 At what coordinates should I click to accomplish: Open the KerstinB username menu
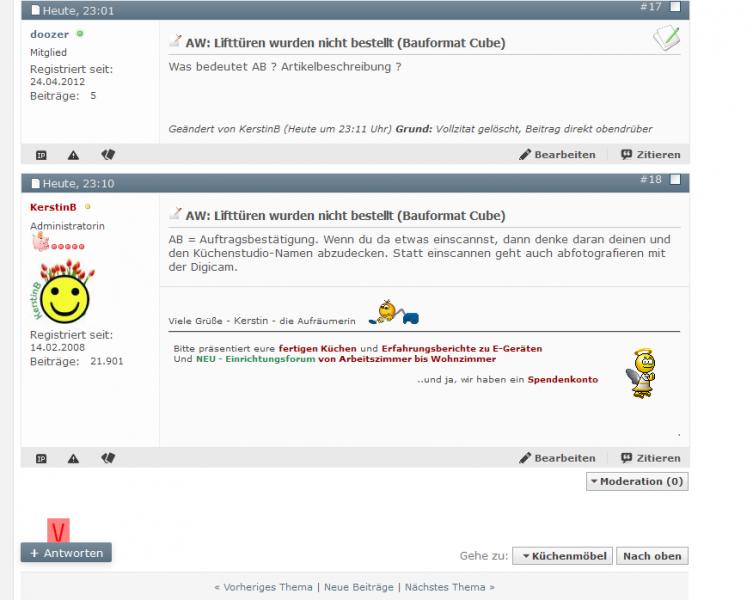53,207
